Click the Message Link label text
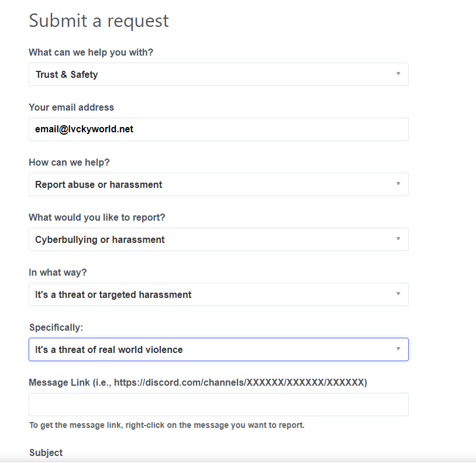This screenshot has width=476, height=463. pyautogui.click(x=198, y=382)
